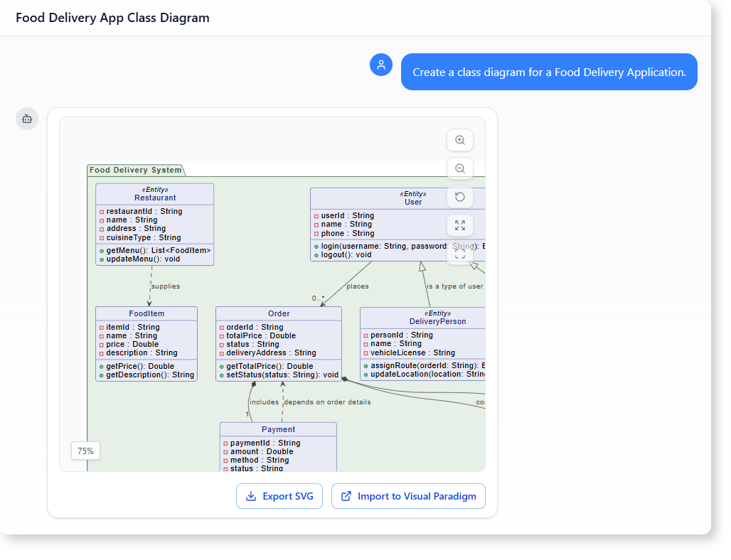Click the user's chat message bubble
This screenshot has width=731, height=560.
[549, 72]
